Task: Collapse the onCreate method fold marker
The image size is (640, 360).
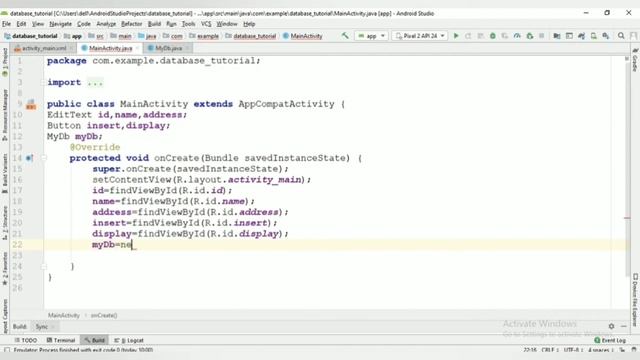Action: [43, 158]
